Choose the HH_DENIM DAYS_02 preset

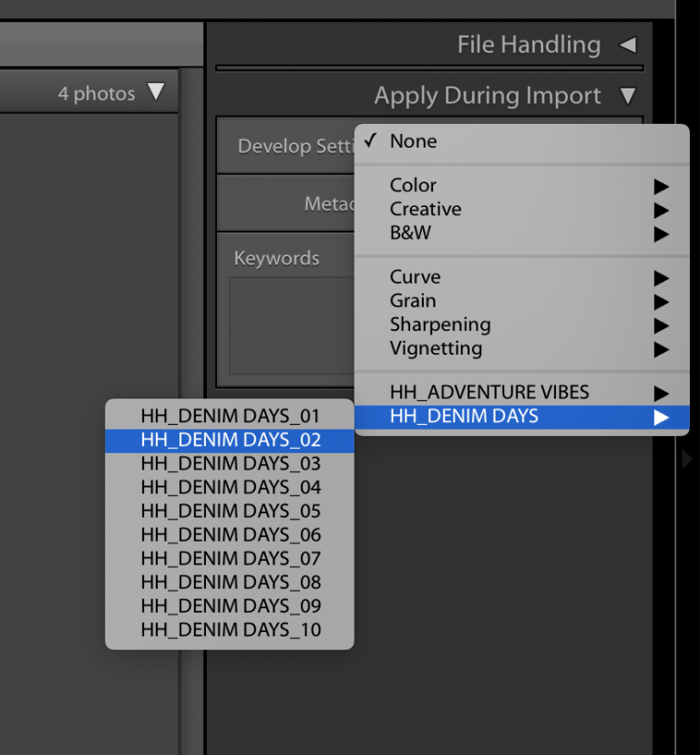click(x=230, y=440)
